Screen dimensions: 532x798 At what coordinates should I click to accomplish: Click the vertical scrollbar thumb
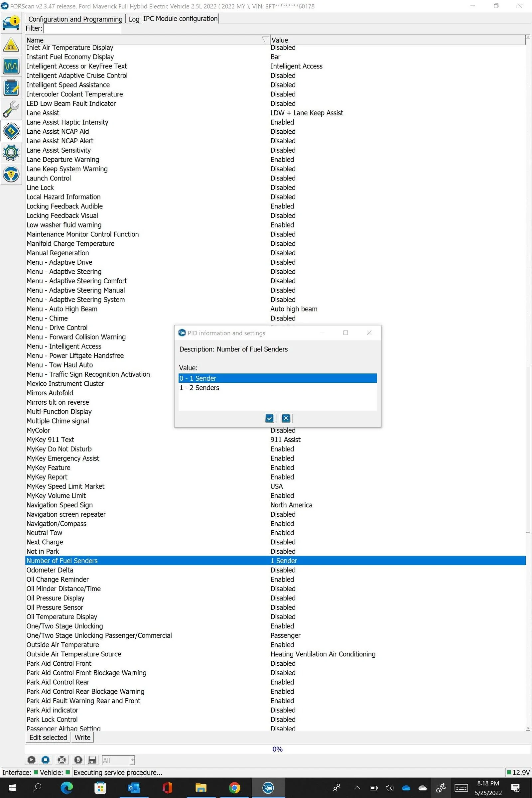point(528,449)
